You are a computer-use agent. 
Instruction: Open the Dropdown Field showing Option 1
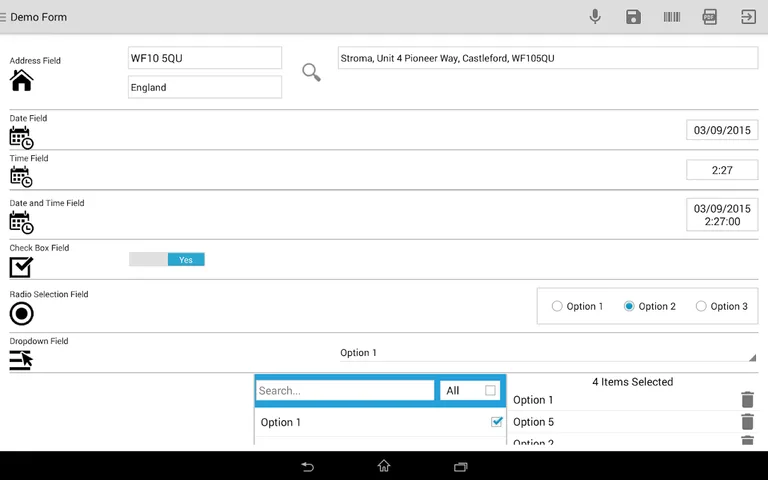click(548, 353)
